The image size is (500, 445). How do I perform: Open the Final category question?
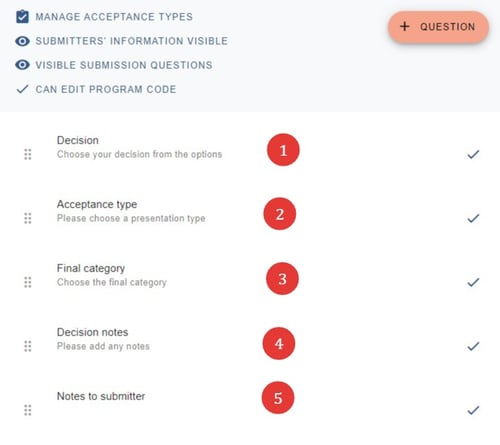pyautogui.click(x=91, y=268)
